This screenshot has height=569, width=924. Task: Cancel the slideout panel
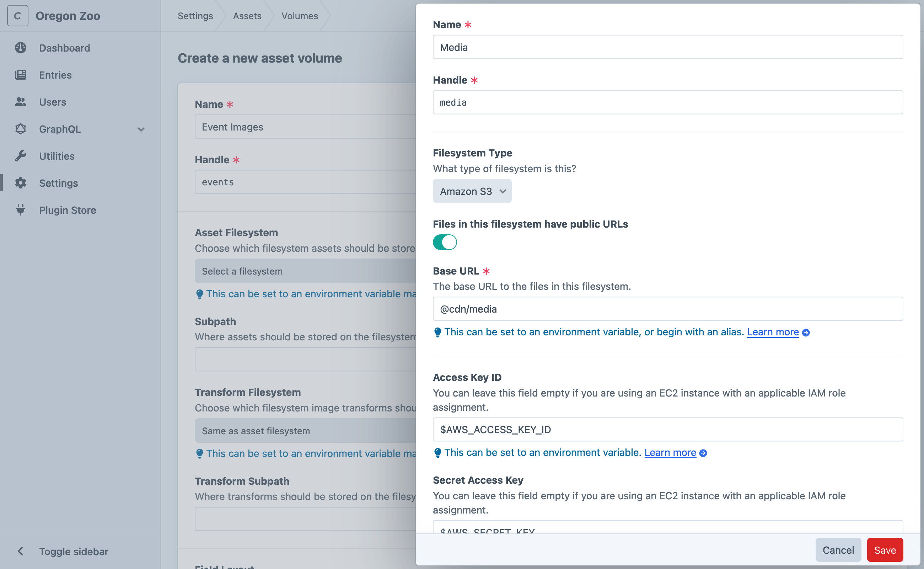pyautogui.click(x=838, y=549)
